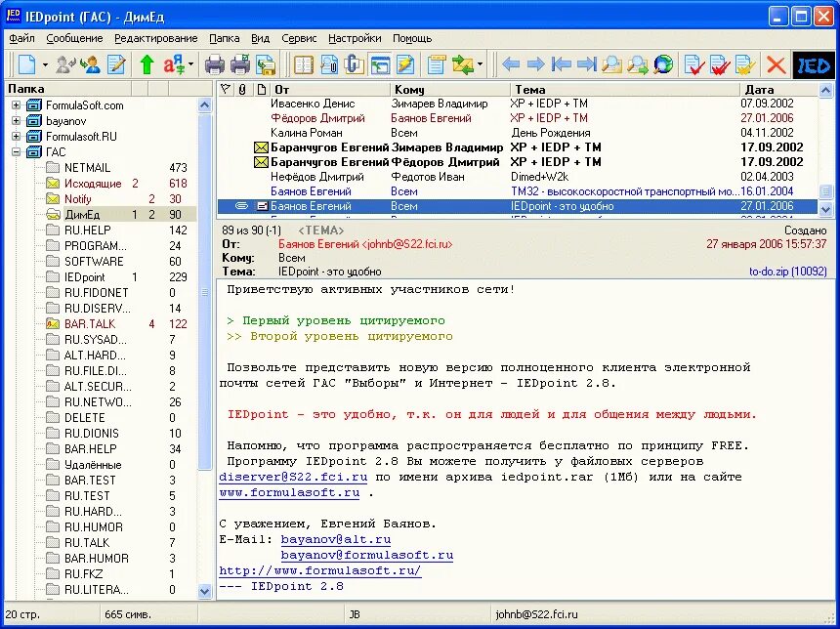Click the diserver@S22.fci.ru email link
Image resolution: width=840 pixels, height=629 pixels.
tap(293, 477)
